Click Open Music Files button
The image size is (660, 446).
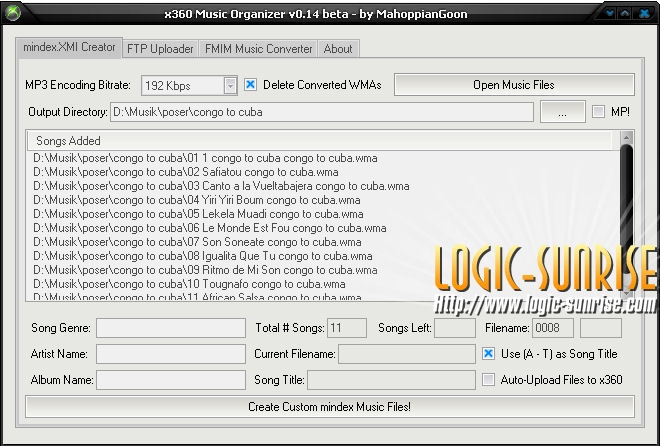click(x=514, y=85)
